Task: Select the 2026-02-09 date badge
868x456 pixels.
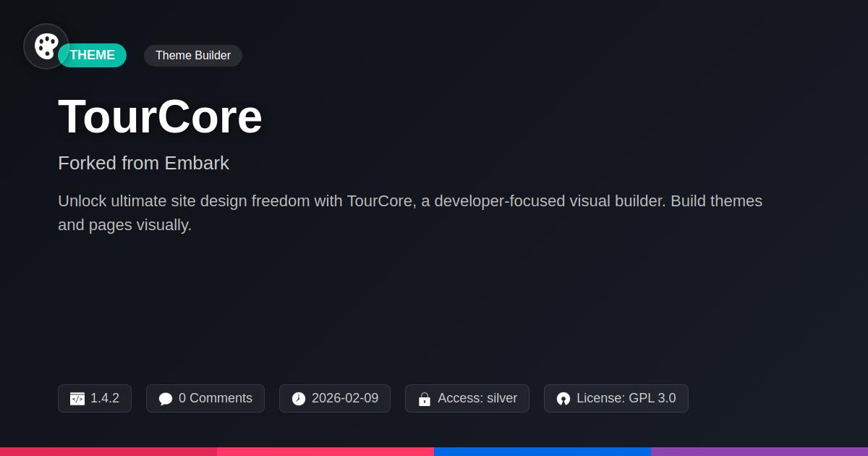Action: coord(335,398)
